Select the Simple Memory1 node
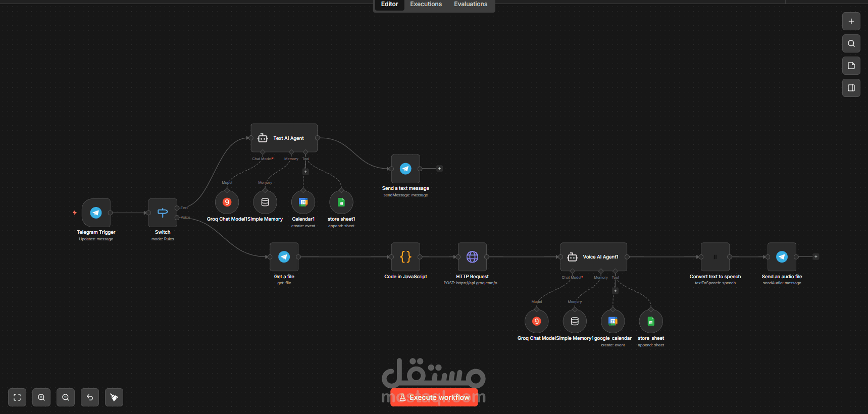Viewport: 868px width, 414px height. pos(575,321)
